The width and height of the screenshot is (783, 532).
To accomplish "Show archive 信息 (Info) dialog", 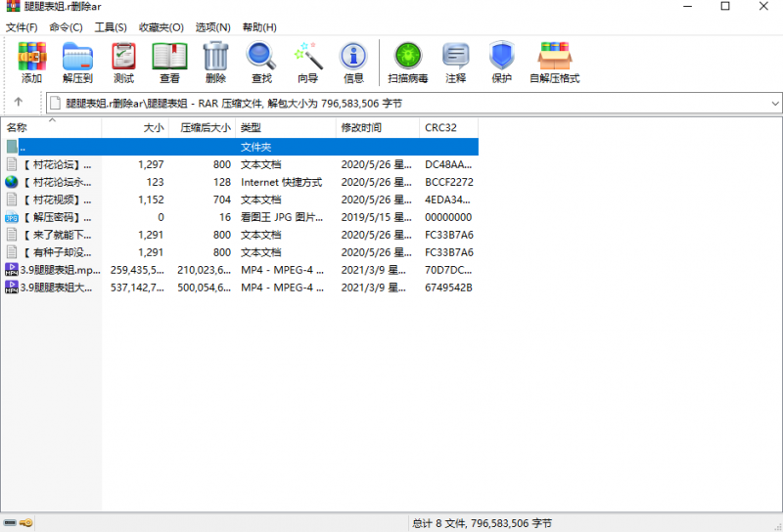I will coord(353,63).
